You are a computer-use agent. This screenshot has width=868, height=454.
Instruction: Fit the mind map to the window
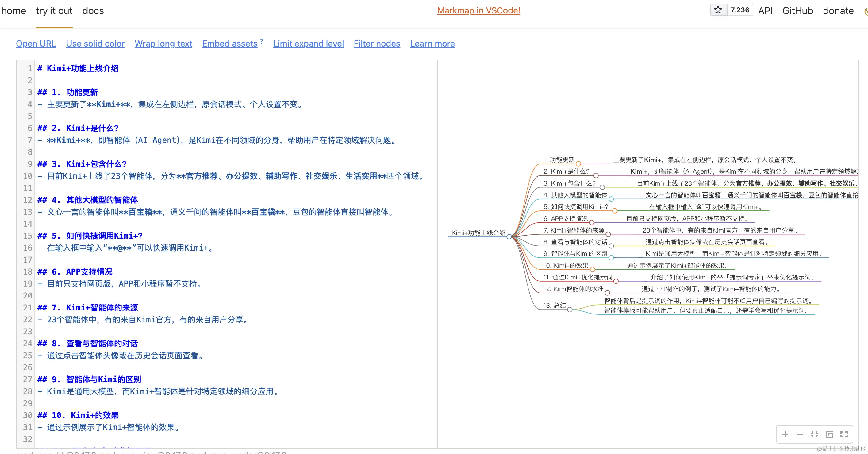coord(815,435)
